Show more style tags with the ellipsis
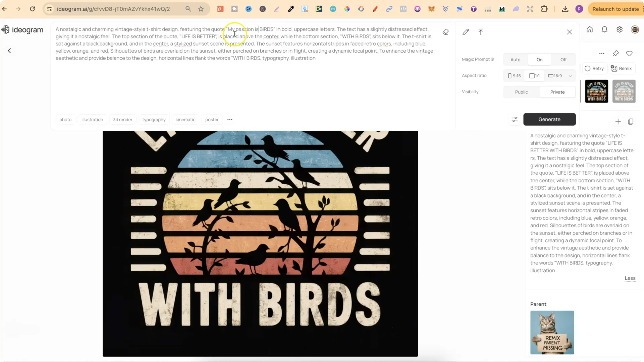Image resolution: width=644 pixels, height=362 pixels. coord(230,119)
